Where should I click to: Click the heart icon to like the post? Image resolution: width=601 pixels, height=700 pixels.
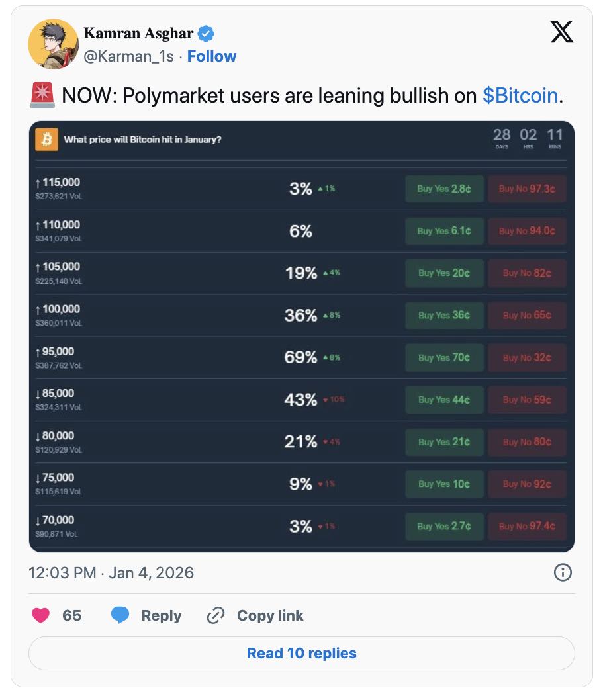(x=41, y=615)
